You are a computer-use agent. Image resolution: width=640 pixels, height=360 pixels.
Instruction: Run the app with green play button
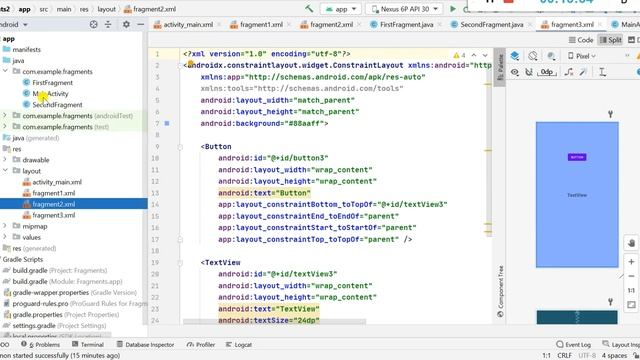pyautogui.click(x=453, y=9)
